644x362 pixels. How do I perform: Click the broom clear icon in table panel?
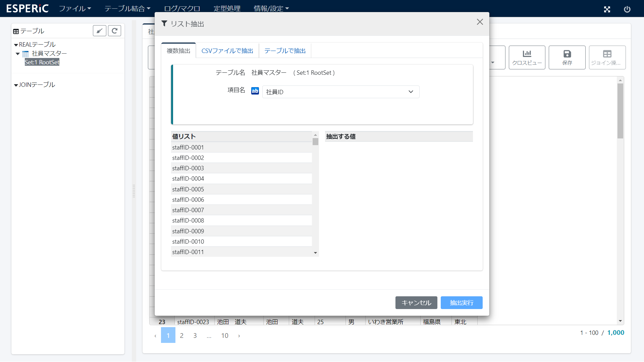point(99,31)
